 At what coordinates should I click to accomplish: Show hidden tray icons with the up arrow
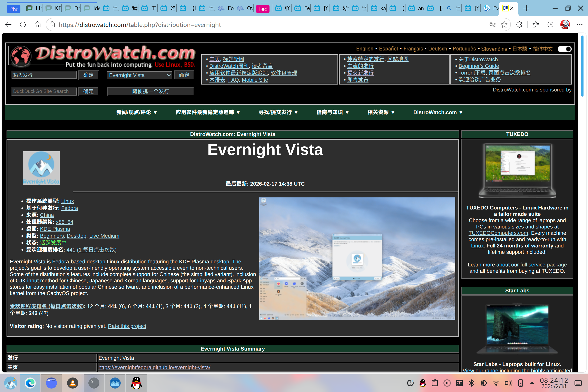532,383
